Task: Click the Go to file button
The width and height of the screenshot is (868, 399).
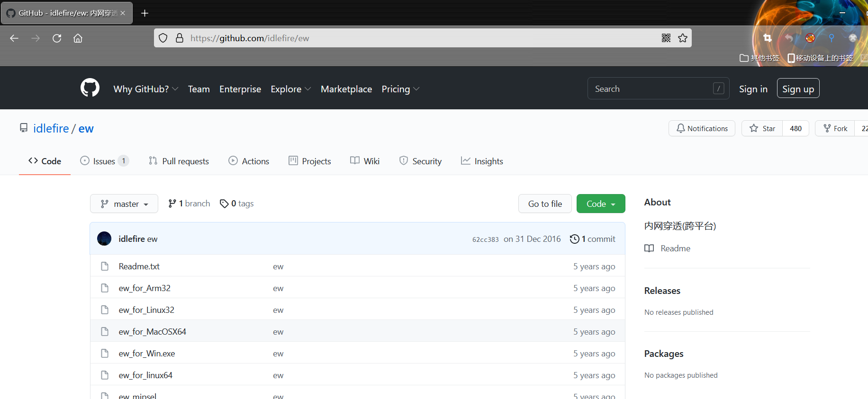Action: [545, 204]
